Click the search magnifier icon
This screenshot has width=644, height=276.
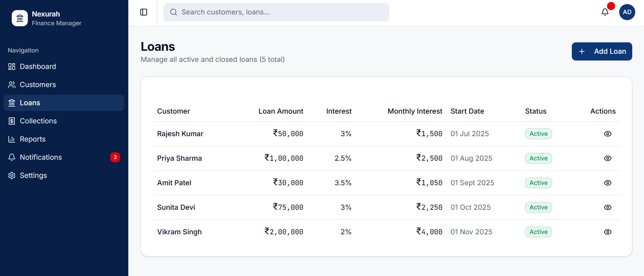[174, 12]
